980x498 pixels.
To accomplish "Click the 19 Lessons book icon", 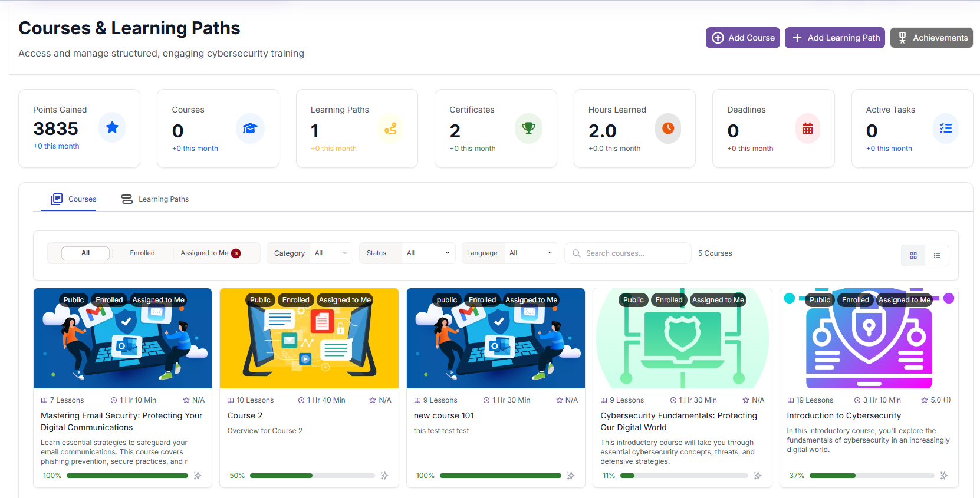I will coord(791,400).
